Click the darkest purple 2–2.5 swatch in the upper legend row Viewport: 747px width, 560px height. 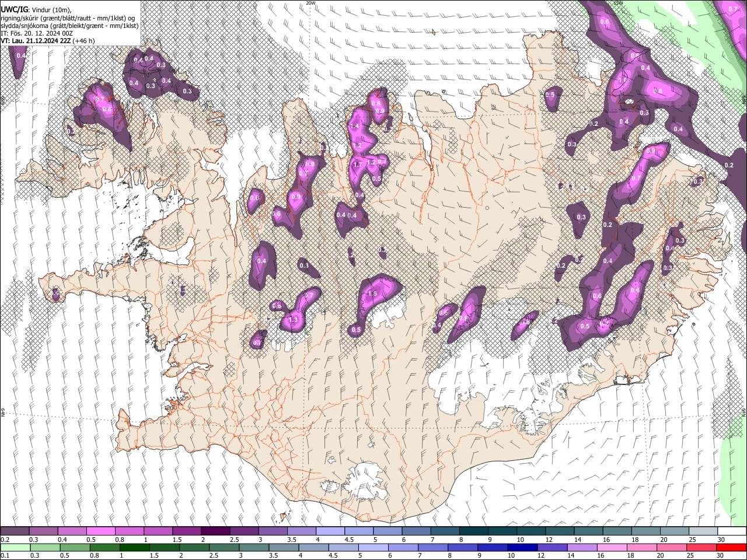(215, 531)
